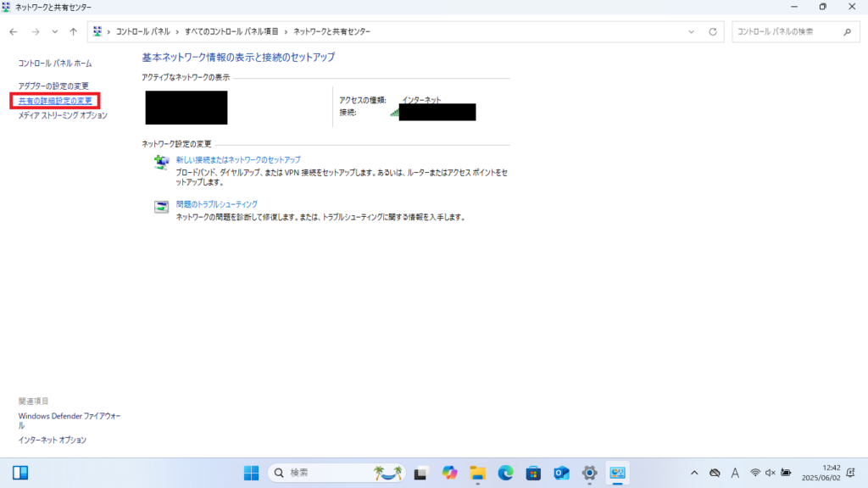
Task: Open the clock showing 12:42
Action: (821, 473)
